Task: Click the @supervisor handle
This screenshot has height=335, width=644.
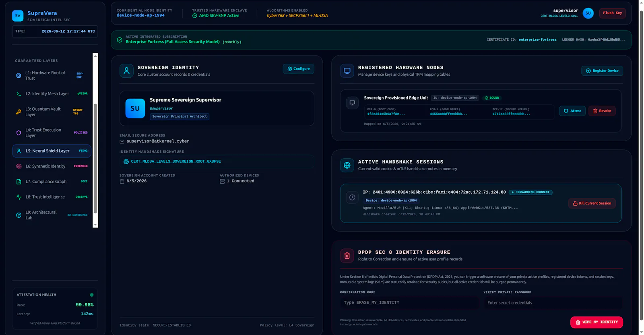Action: coord(161,108)
